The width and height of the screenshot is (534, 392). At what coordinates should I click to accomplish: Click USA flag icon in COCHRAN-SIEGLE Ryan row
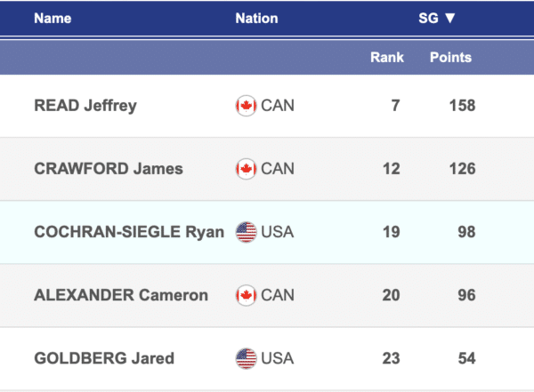[x=246, y=232]
